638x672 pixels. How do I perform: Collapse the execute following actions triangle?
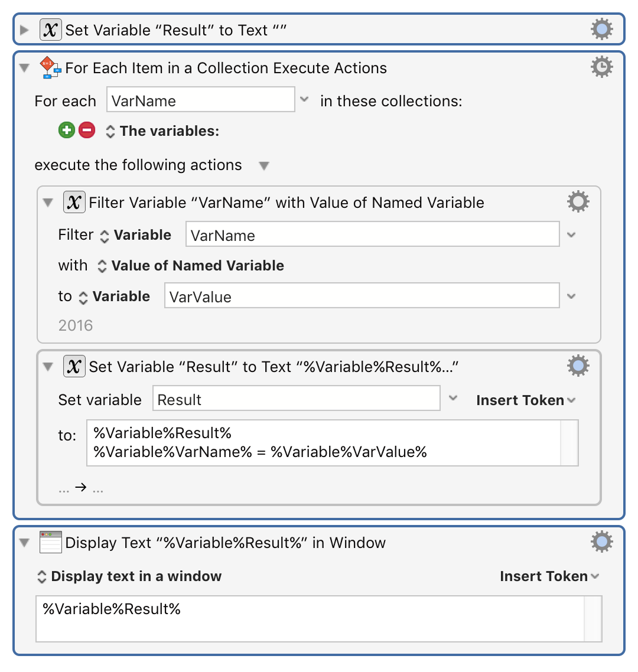click(264, 166)
